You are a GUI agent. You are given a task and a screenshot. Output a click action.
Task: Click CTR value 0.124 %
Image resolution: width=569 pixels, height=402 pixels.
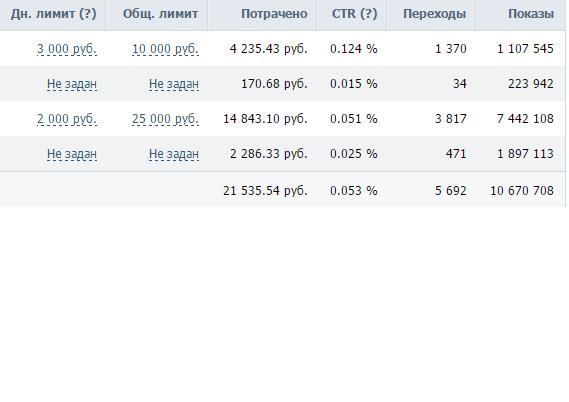click(x=353, y=49)
